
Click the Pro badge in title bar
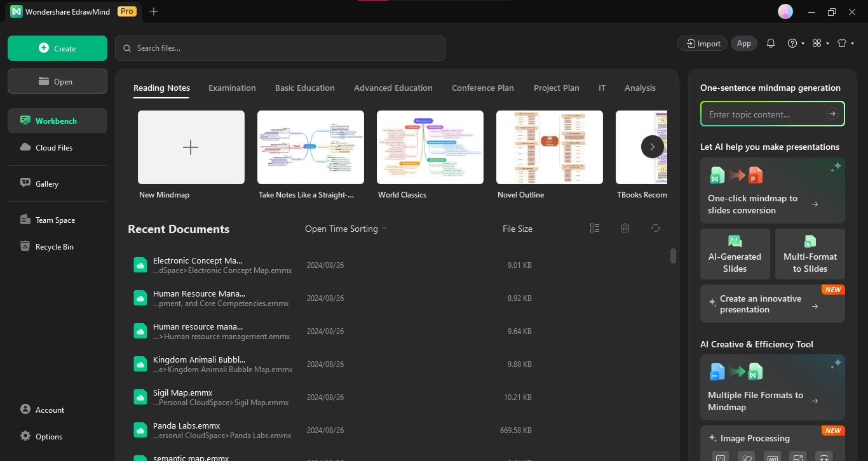[127, 11]
